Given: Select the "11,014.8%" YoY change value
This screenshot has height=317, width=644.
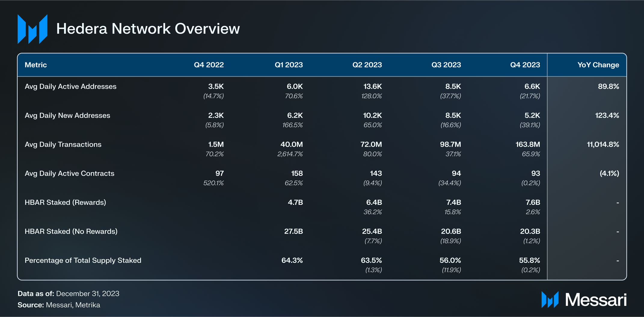Looking at the screenshot, I should click(603, 145).
